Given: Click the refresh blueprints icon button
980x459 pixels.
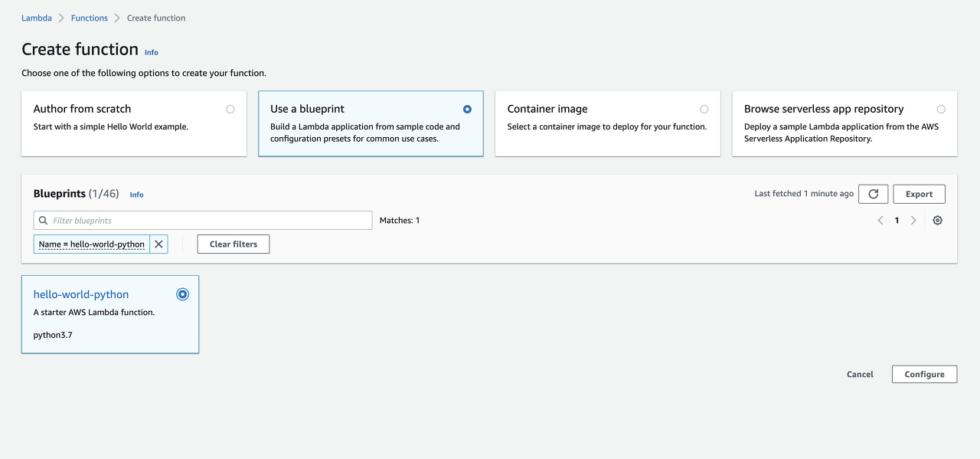Looking at the screenshot, I should click(x=873, y=194).
